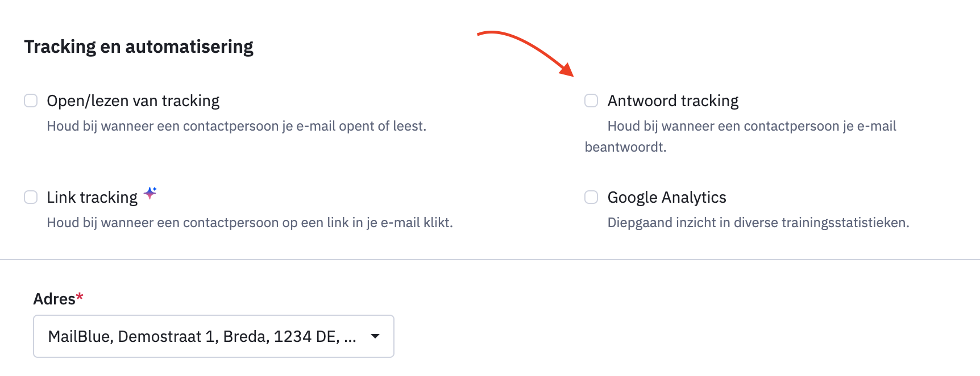Toggle the Link tracking checkbox
The height and width of the screenshot is (376, 980).
(x=31, y=197)
